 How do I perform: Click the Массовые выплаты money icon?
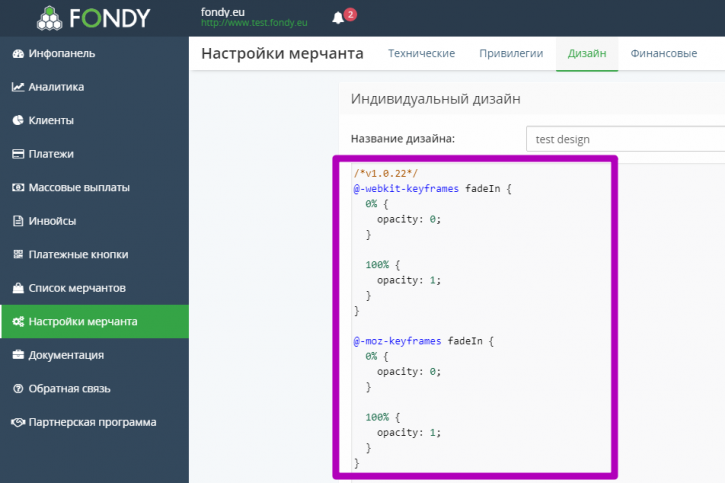(18, 187)
